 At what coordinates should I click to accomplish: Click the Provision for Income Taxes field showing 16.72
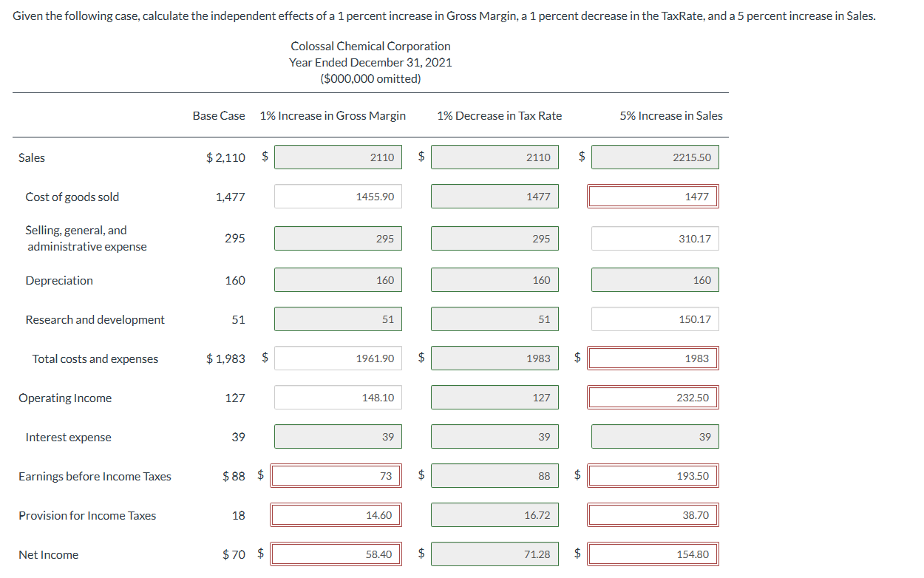(x=495, y=514)
